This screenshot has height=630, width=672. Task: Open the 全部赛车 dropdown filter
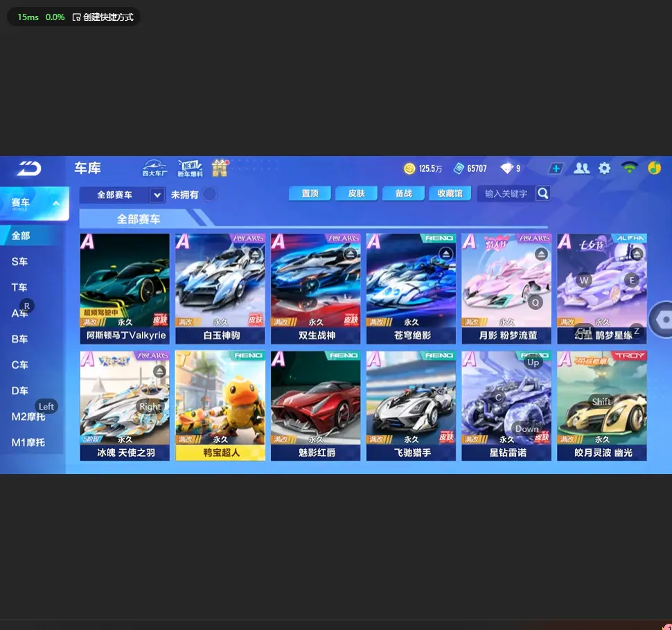pyautogui.click(x=122, y=195)
